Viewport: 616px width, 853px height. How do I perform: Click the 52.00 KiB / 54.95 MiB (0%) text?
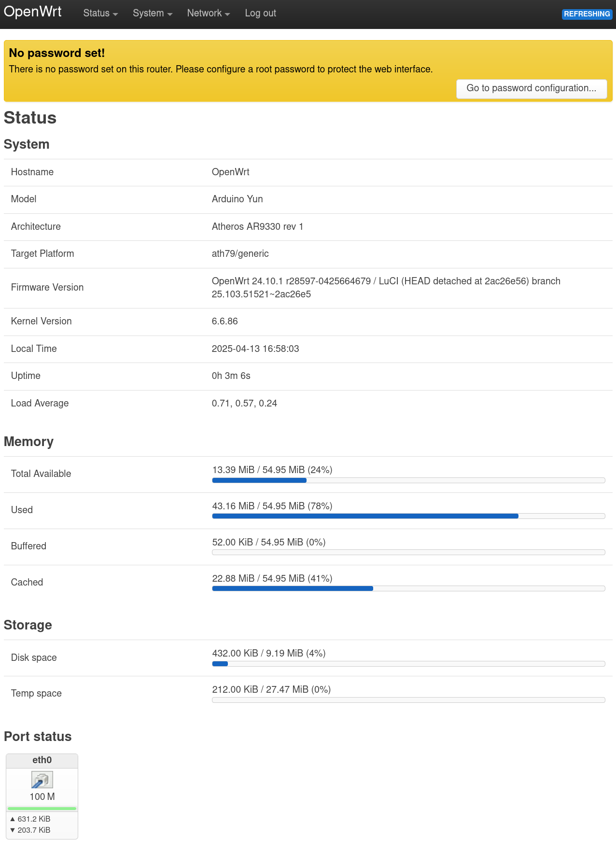click(x=269, y=543)
